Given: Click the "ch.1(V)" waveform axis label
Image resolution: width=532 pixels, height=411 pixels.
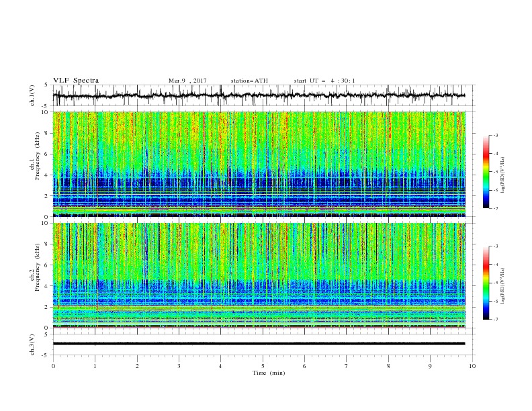Looking at the screenshot, I should tap(32, 95).
